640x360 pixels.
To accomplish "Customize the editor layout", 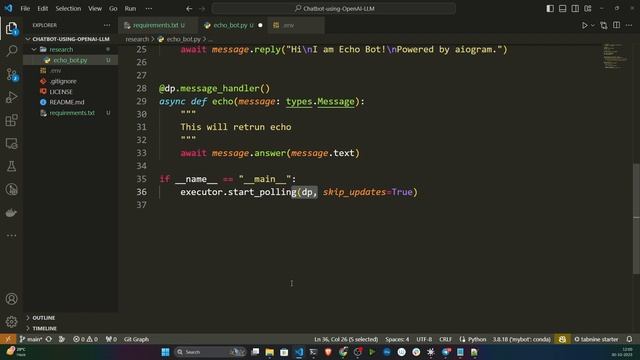I will [x=588, y=9].
